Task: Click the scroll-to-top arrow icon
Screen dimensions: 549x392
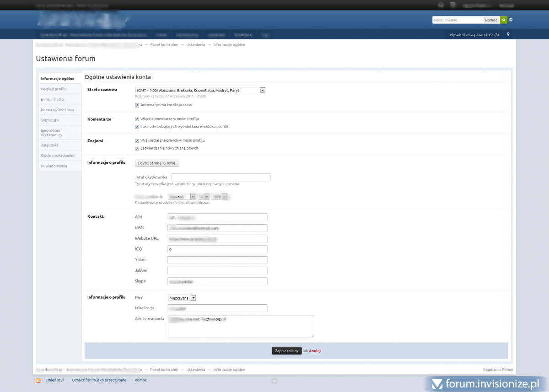Action: (274, 381)
